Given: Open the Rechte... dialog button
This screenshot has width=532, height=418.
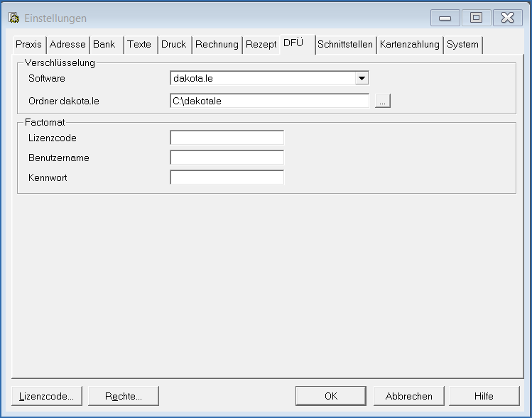Looking at the screenshot, I should pos(124,396).
